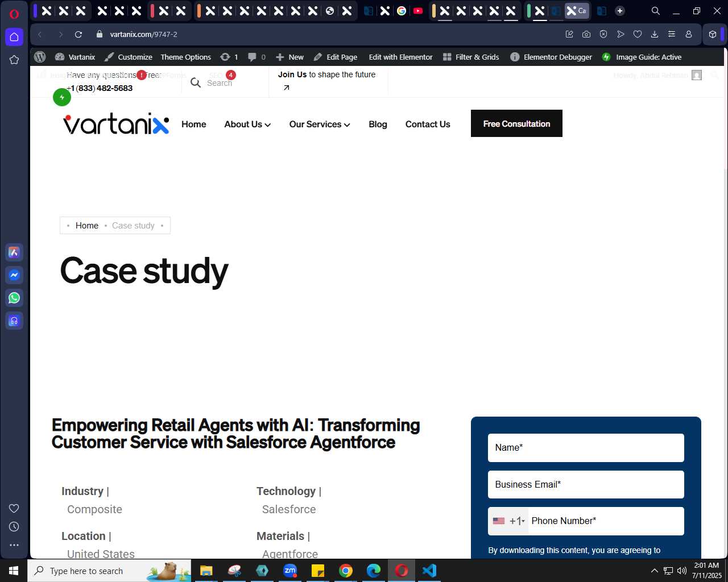Open the phone country code dropdown
728x582 pixels.
[508, 521]
